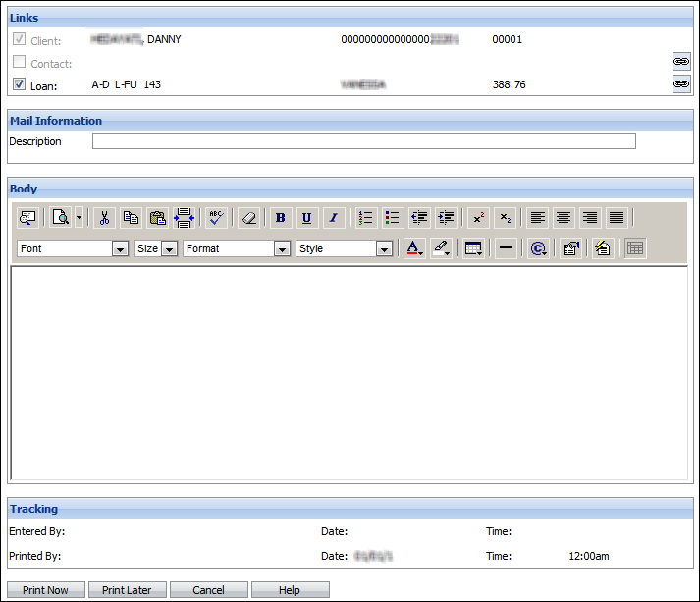This screenshot has height=602, width=700.
Task: Run the ABC spell check
Action: (217, 218)
